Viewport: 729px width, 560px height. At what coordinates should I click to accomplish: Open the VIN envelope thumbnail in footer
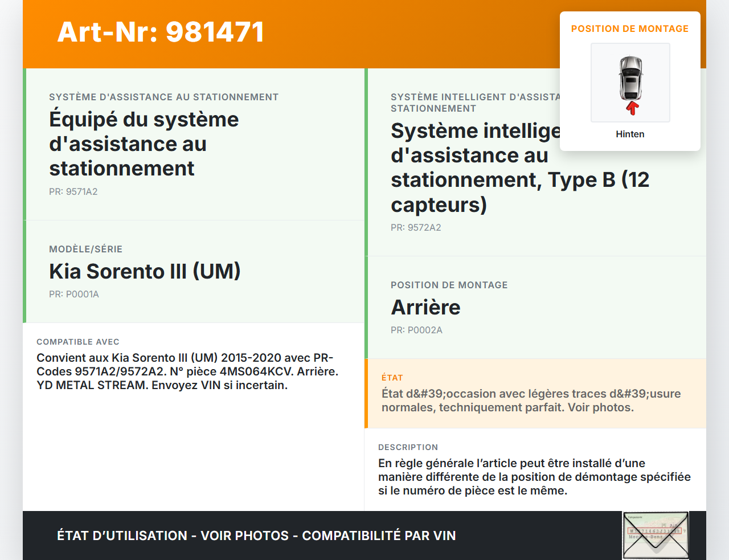click(x=656, y=535)
